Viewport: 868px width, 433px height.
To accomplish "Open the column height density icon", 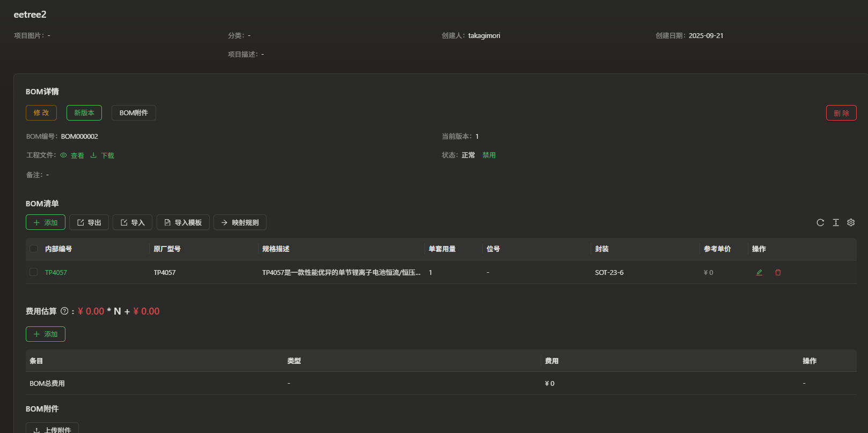I will (x=836, y=222).
